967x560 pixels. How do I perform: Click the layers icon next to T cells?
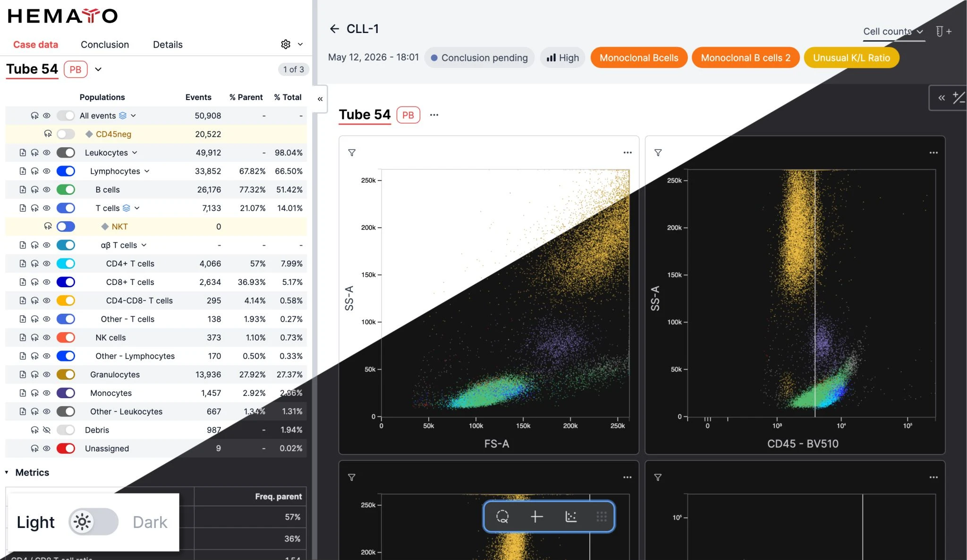pos(126,208)
